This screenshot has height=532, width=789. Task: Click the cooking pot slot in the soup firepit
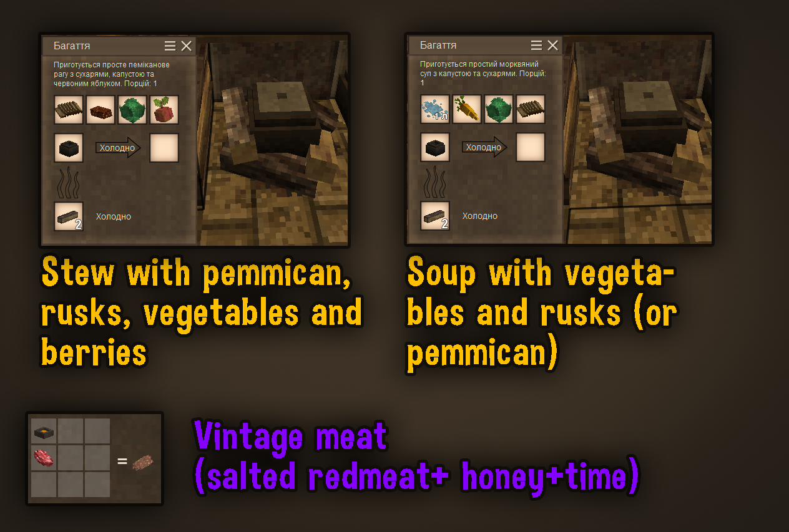[x=435, y=147]
